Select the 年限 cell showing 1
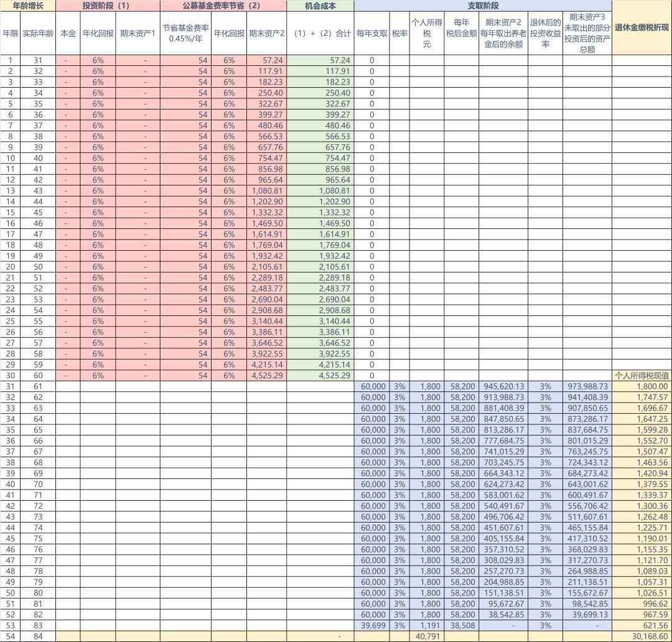Viewport: 672px width, 642px height. 11,60
